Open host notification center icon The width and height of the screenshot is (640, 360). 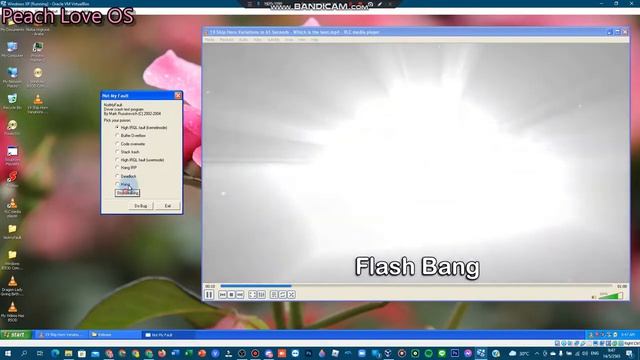pyautogui.click(x=630, y=353)
